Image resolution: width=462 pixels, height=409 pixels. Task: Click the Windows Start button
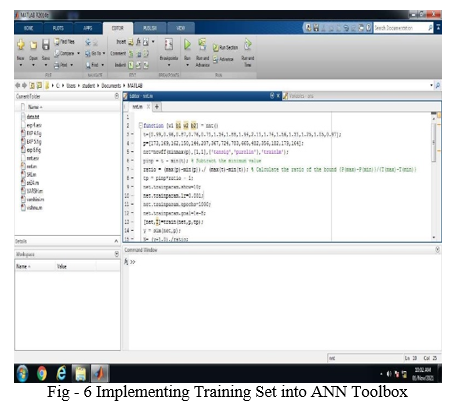[x=22, y=373]
